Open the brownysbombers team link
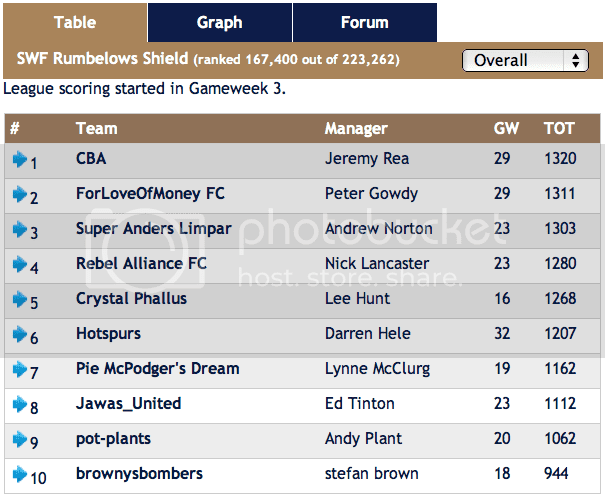This screenshot has width=605, height=502. click(x=139, y=473)
